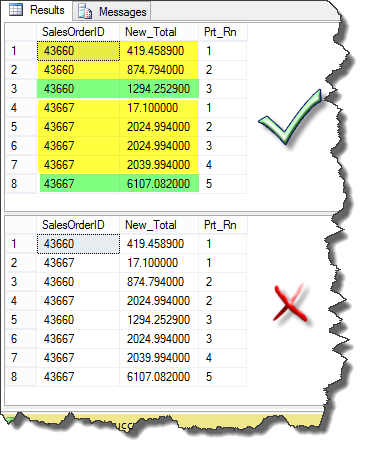Viewport: 371px width, 455px height.
Task: Select lower grid row header 8
Action: [x=21, y=377]
